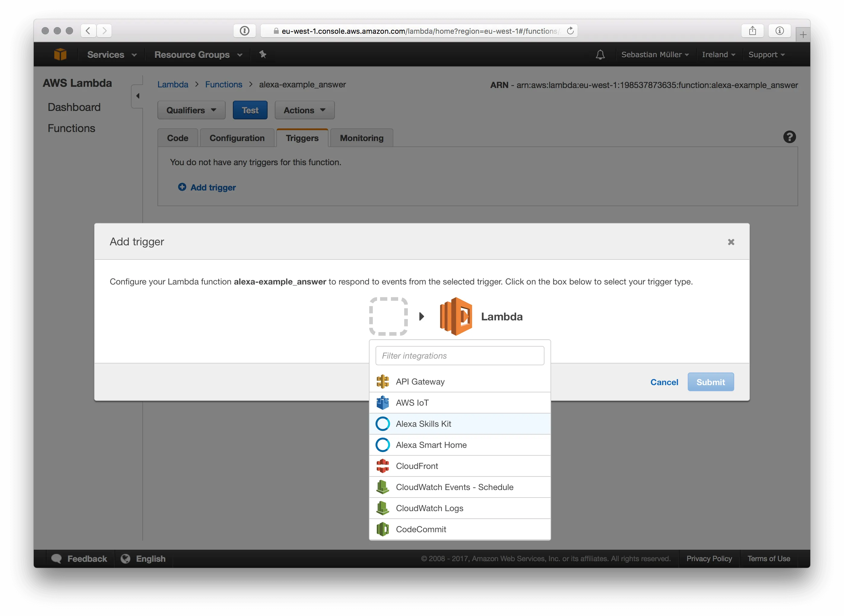Click the Filter integrations search field
The width and height of the screenshot is (844, 616).
[x=459, y=355]
